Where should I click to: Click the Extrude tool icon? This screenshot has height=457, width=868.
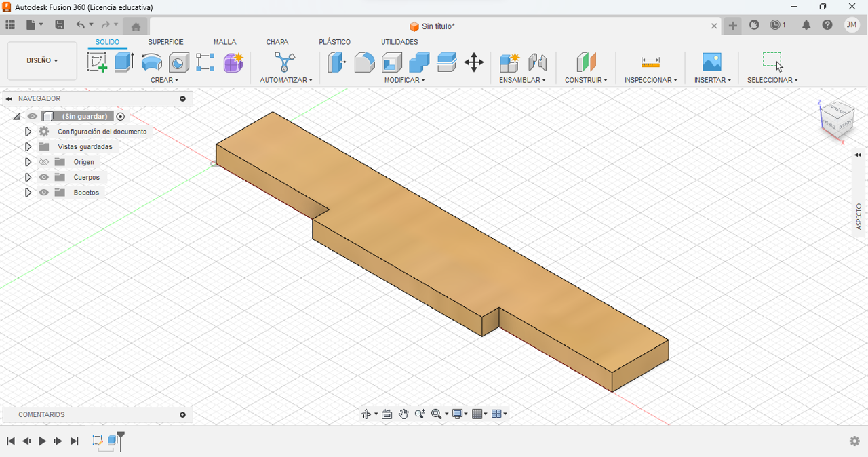pyautogui.click(x=124, y=62)
